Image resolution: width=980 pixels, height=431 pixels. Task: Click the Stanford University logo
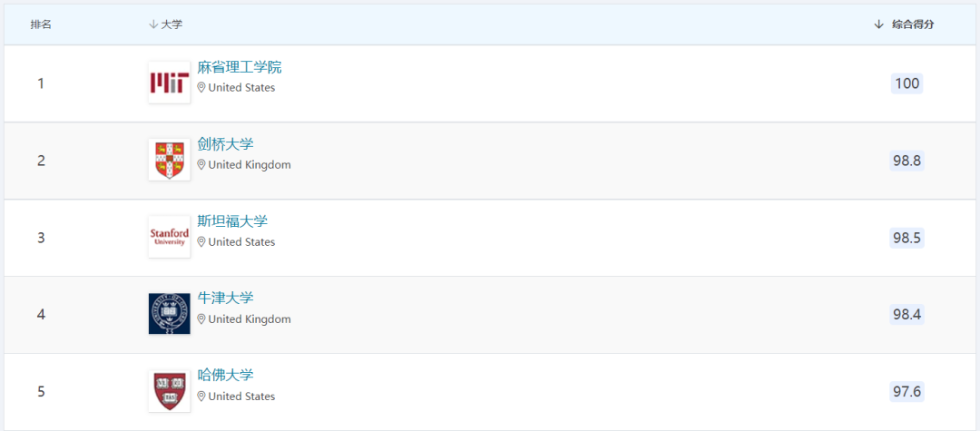point(170,237)
